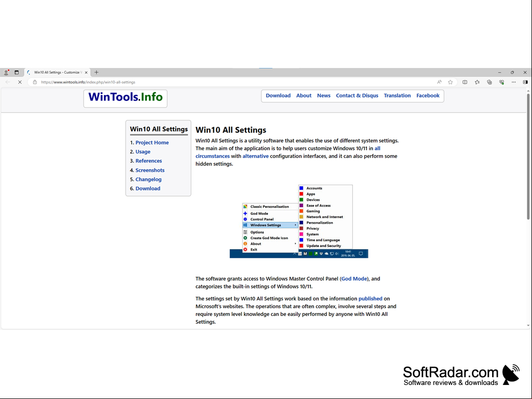Open the News navigation link
Viewport: 532px width, 399px height.
coord(324,95)
